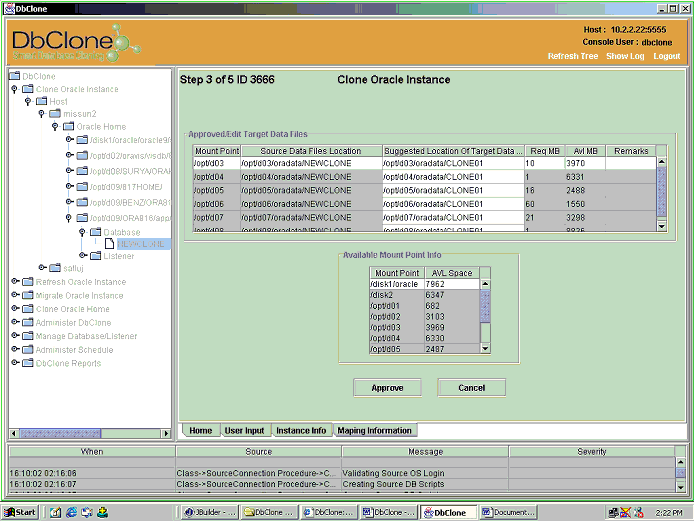This screenshot has width=694, height=521.
Task: Click the Logout link
Action: coord(667,56)
